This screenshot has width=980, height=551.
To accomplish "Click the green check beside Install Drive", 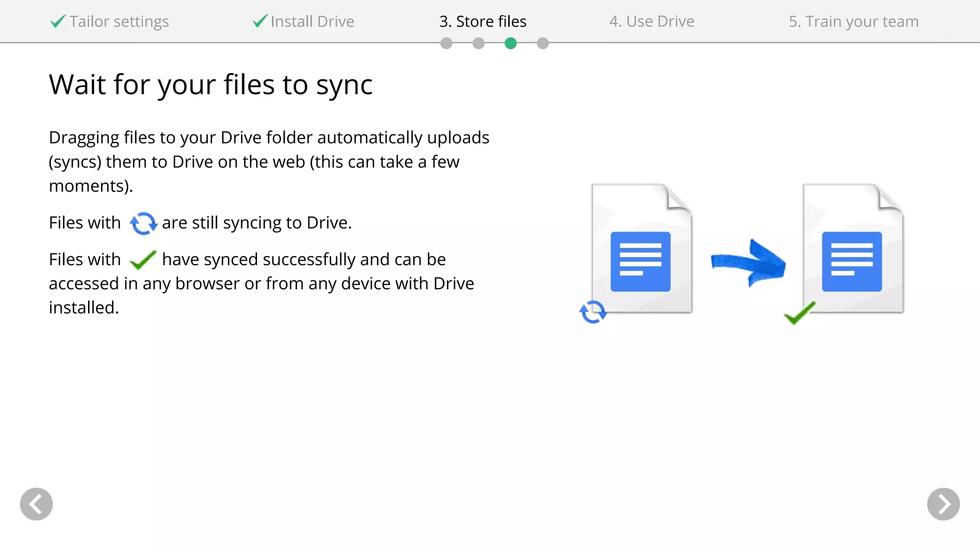I will click(260, 21).
